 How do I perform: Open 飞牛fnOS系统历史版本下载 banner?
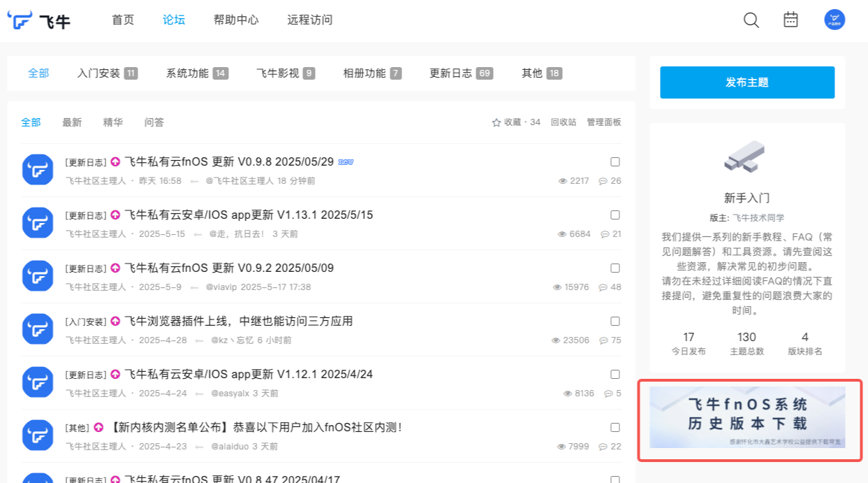pyautogui.click(x=747, y=417)
